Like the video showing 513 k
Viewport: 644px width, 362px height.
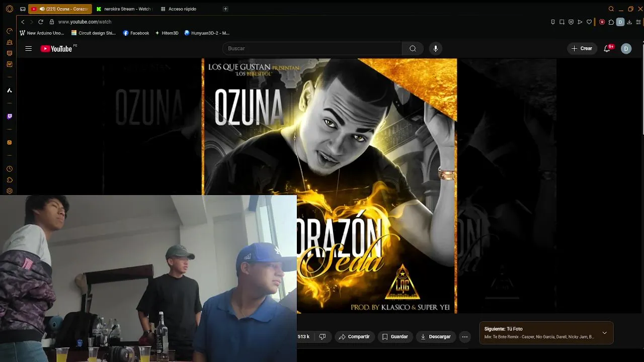click(304, 337)
